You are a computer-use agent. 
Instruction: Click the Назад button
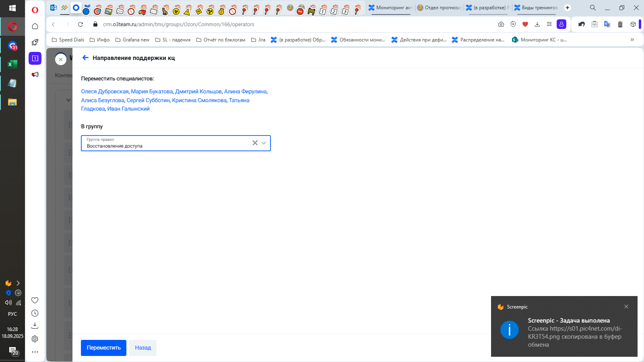pyautogui.click(x=143, y=348)
